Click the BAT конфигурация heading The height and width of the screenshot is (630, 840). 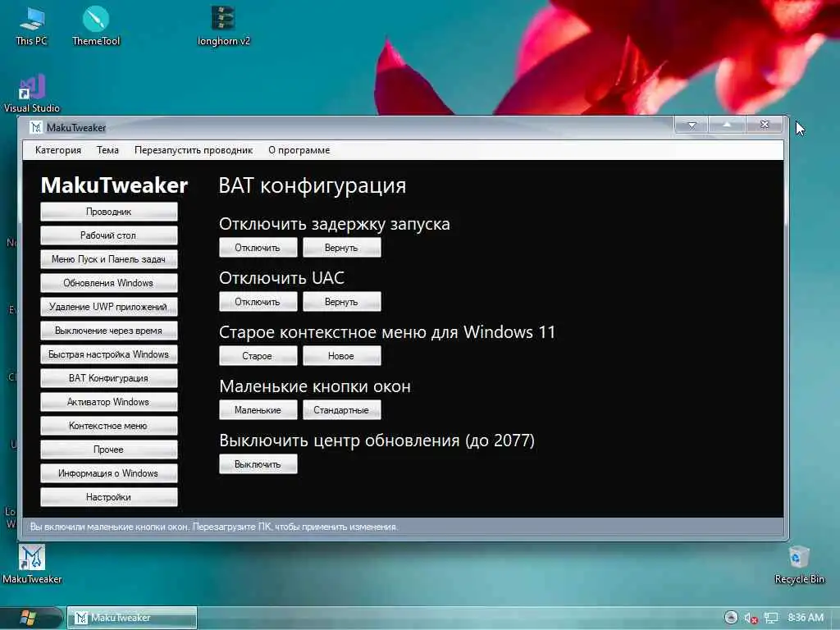pos(313,186)
